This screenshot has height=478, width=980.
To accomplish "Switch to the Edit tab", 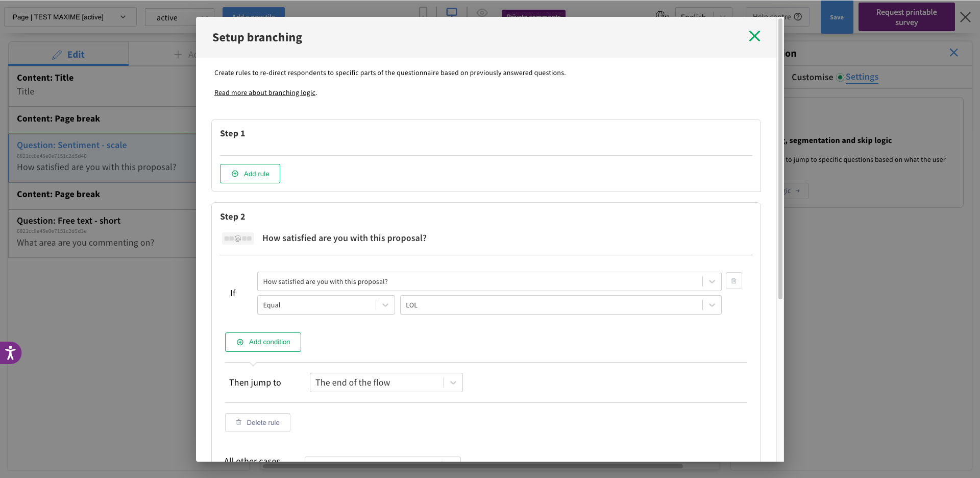I will coord(68,54).
